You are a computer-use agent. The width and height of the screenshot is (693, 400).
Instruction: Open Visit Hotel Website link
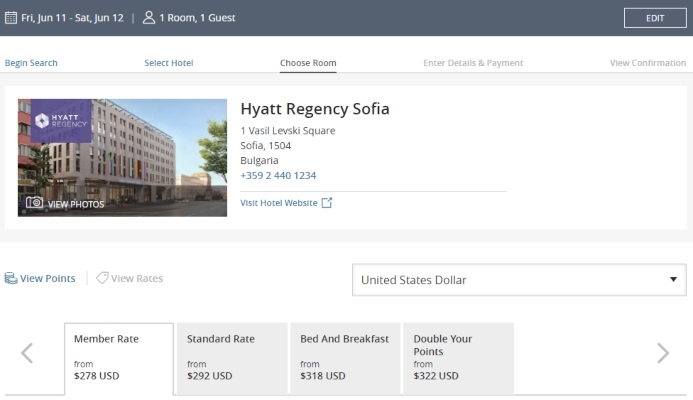[279, 203]
